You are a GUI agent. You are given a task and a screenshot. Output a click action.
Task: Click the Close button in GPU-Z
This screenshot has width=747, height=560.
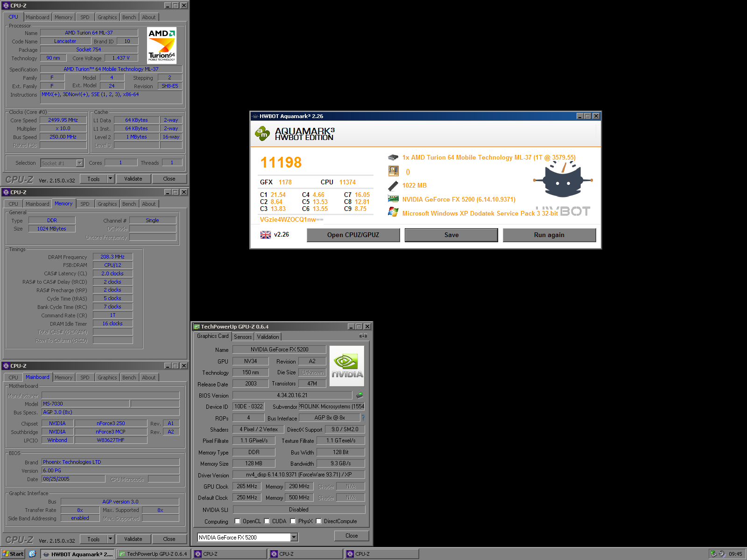pos(352,536)
